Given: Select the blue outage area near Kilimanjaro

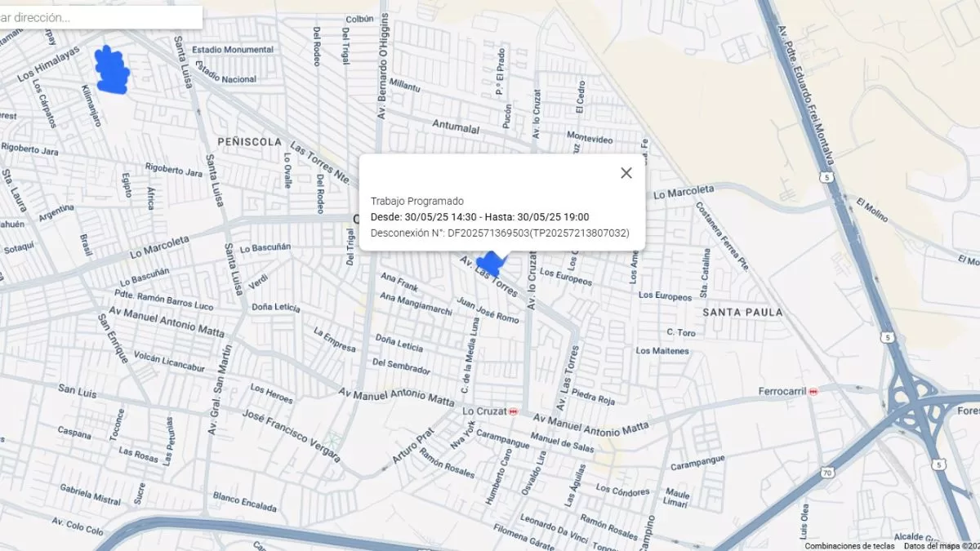Looking at the screenshot, I should coord(111,72).
